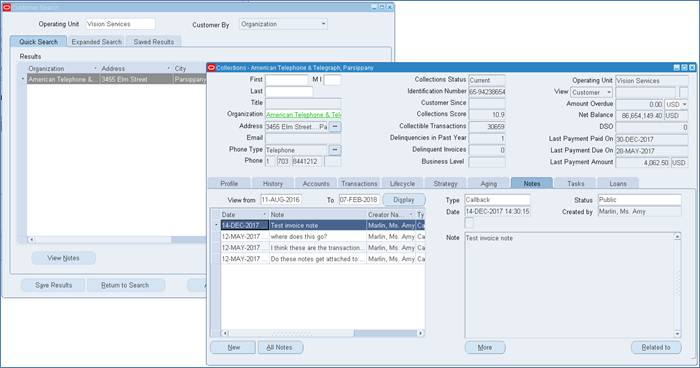
Task: Go to the Lifecycle tab
Action: click(x=402, y=184)
